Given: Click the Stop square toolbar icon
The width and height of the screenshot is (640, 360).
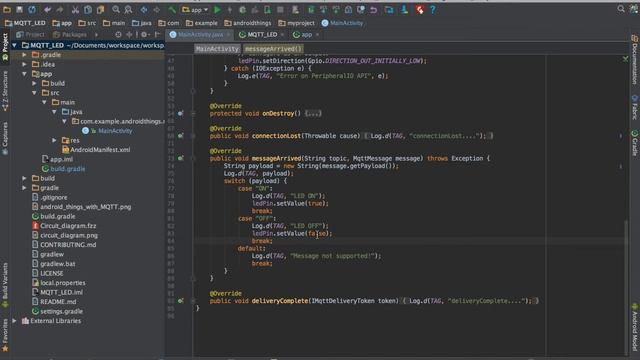Looking at the screenshot, I should click(280, 9).
